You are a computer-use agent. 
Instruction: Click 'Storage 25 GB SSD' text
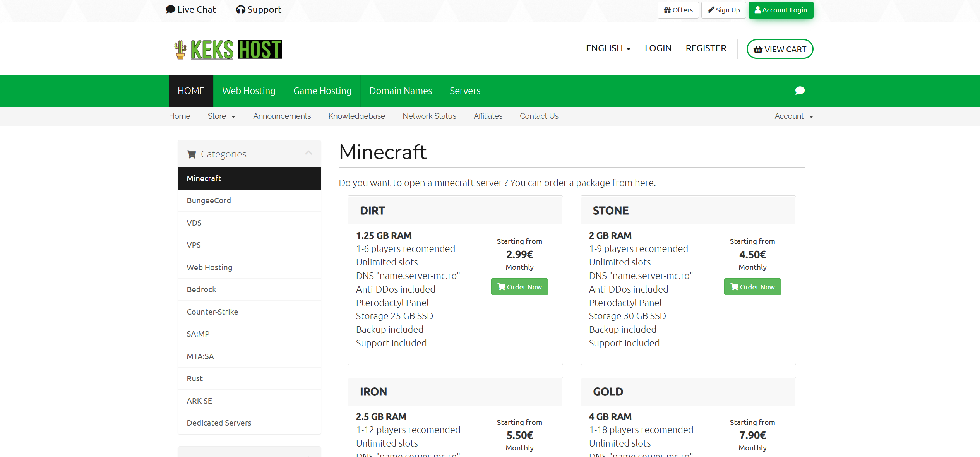[394, 316]
